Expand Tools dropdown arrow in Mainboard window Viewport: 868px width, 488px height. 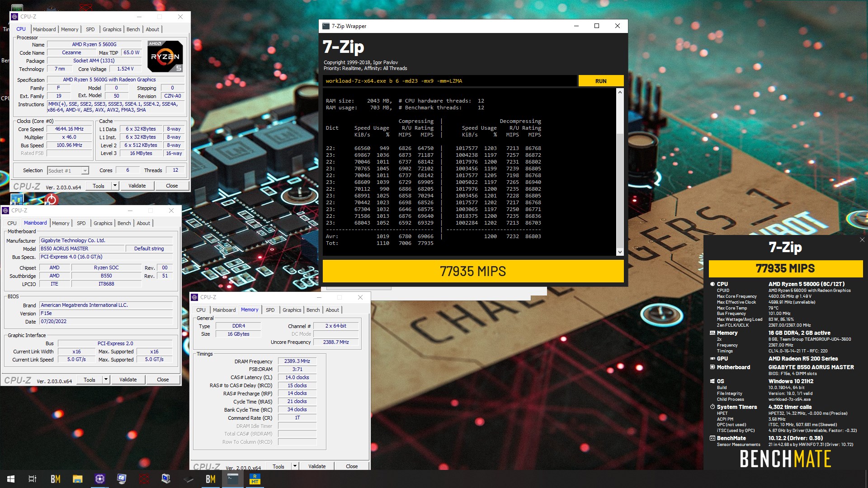[x=106, y=380]
